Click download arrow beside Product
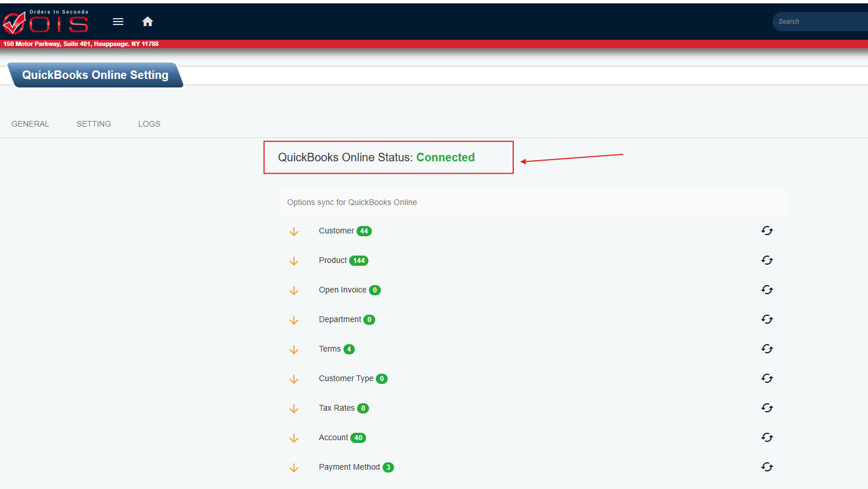Screen dimensions: 868x489 [x=293, y=261]
